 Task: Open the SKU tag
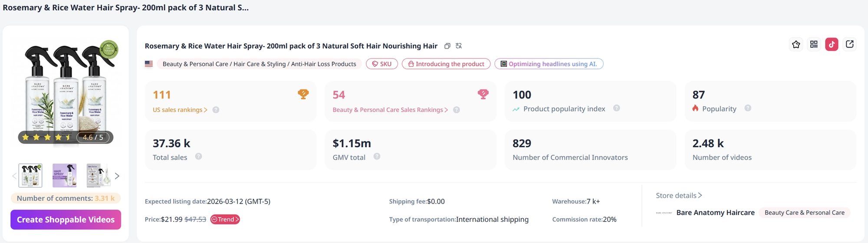click(x=382, y=64)
